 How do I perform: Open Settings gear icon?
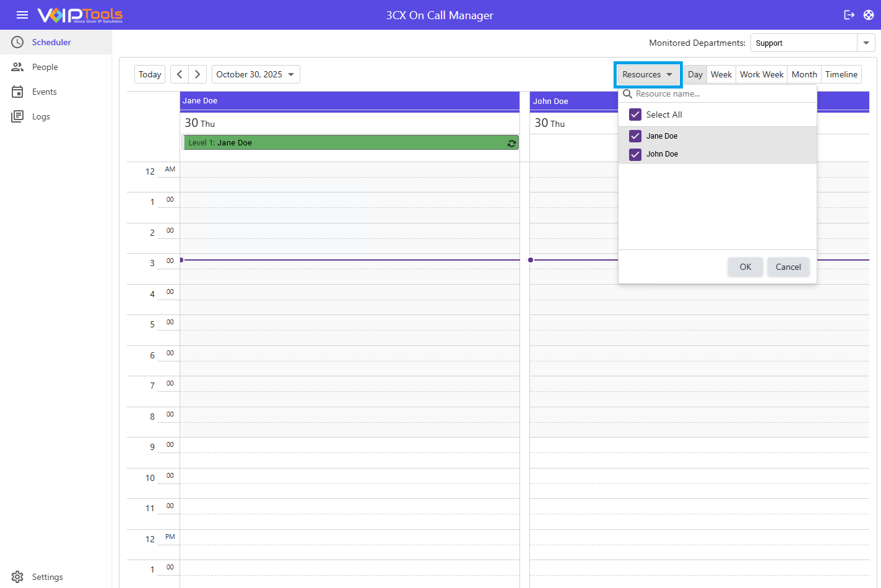coord(17,577)
